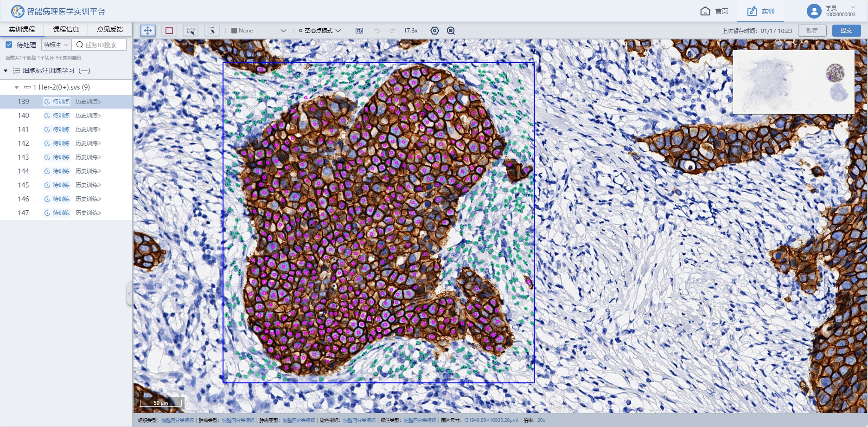The image size is (868, 427).
Task: Click the 暂存 save draft button
Action: pos(812,31)
